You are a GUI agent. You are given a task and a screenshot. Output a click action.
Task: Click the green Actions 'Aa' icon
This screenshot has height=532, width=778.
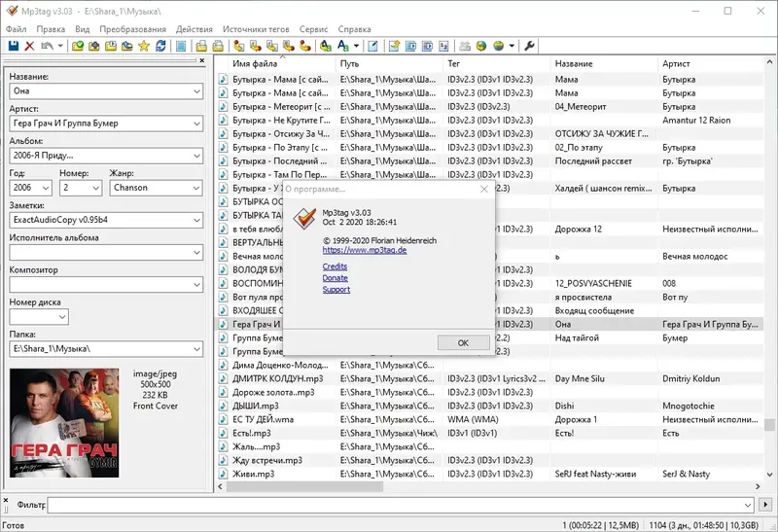click(326, 46)
